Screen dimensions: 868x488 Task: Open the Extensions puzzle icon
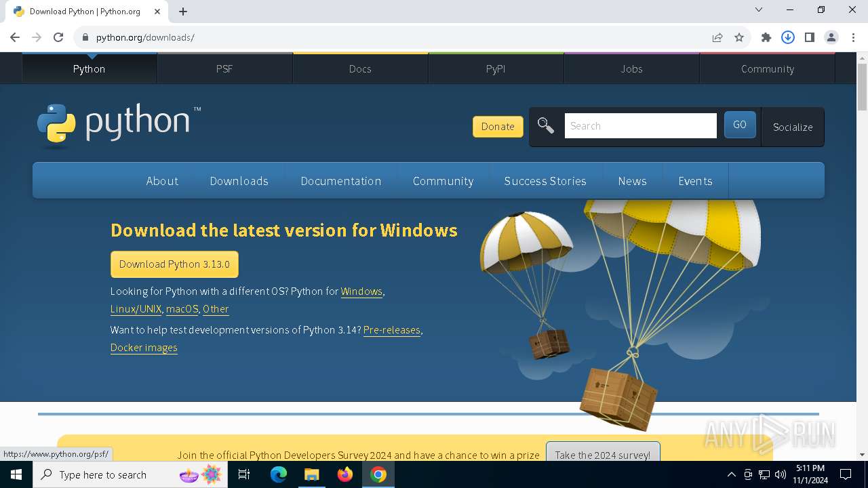coord(766,37)
